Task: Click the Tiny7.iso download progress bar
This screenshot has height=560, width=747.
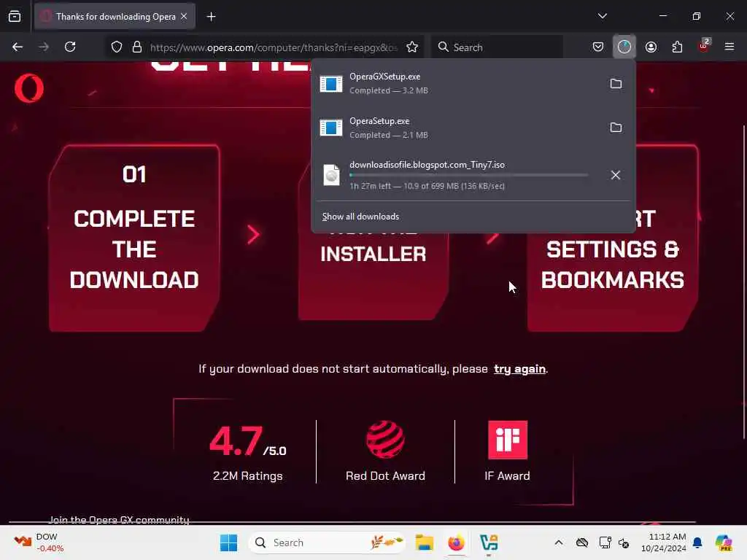Action: pos(469,175)
